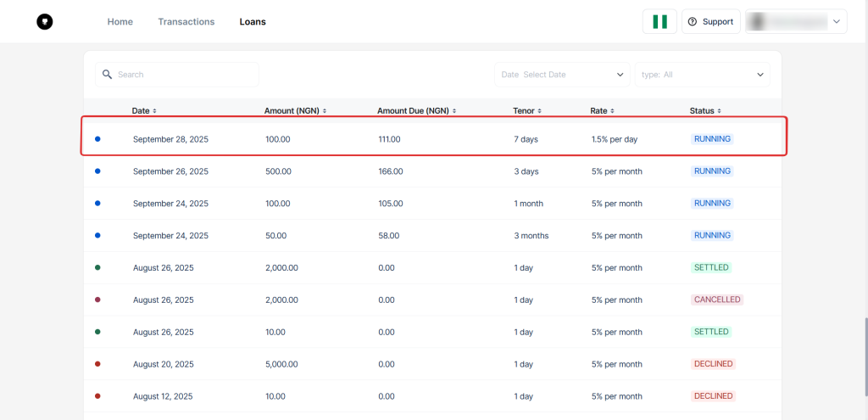Open the type: All filter dropdown

tap(702, 75)
